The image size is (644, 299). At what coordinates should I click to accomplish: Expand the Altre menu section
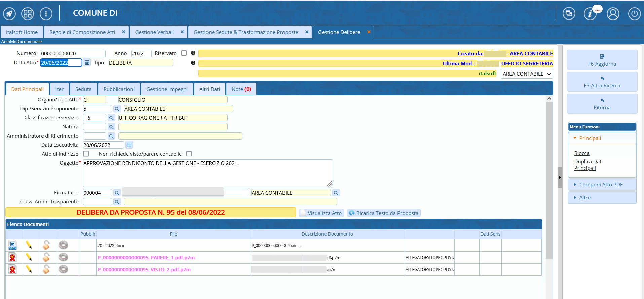point(585,198)
